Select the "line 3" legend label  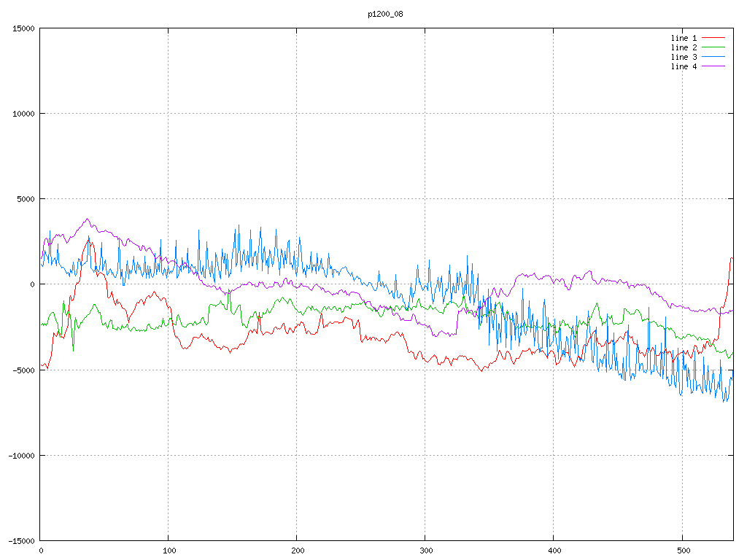tap(684, 57)
